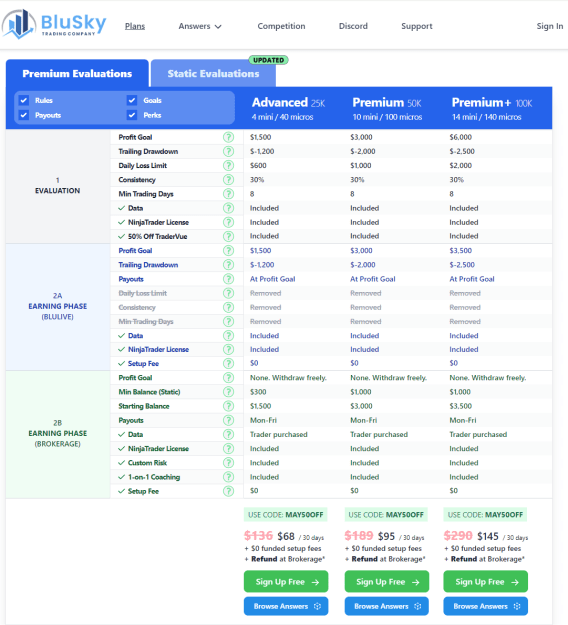Toggle the Payouts checkbox

24,115
